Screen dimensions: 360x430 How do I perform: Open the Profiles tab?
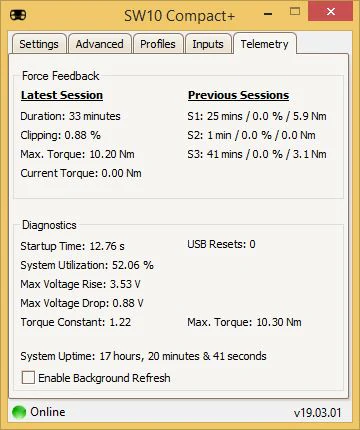158,44
